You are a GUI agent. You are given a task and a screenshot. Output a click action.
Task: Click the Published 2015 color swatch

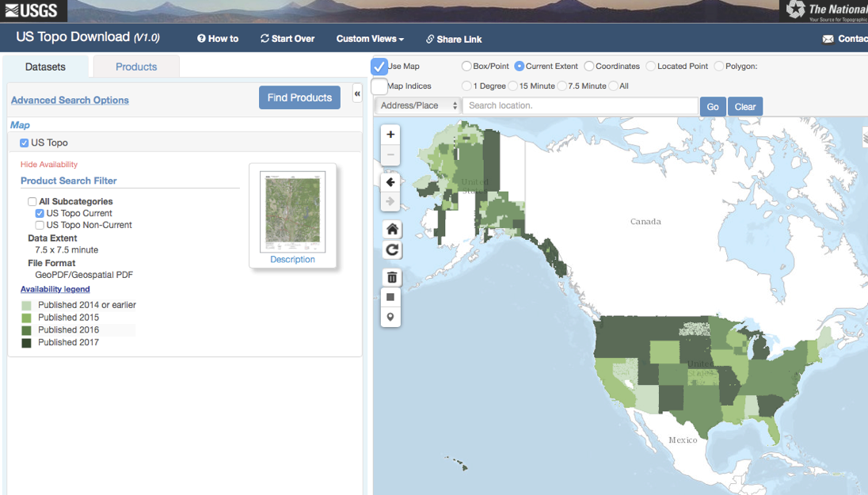pos(27,318)
